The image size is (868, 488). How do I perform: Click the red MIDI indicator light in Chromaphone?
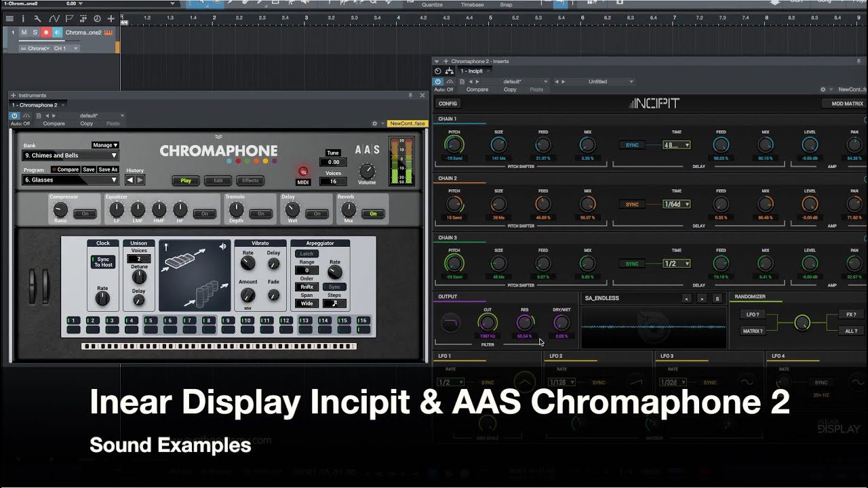click(x=303, y=171)
